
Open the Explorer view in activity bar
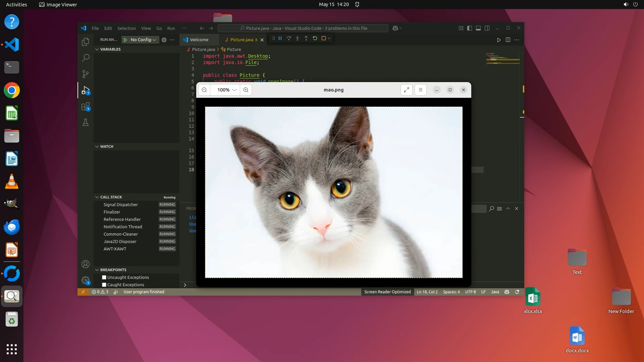86,42
